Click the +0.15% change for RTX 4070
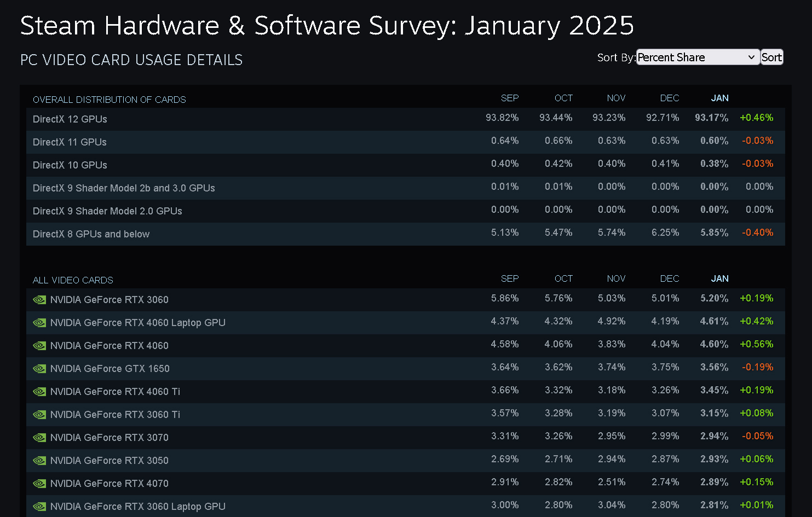The image size is (812, 517). [757, 482]
